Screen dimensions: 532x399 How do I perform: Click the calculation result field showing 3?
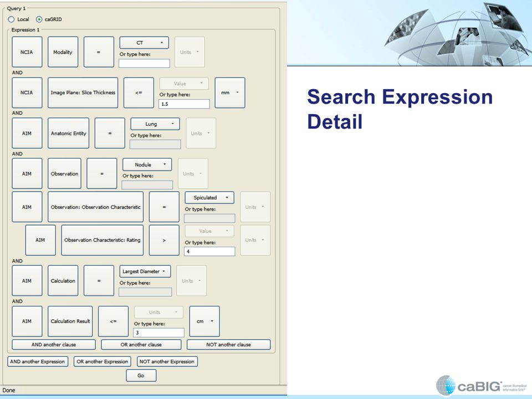point(159,332)
